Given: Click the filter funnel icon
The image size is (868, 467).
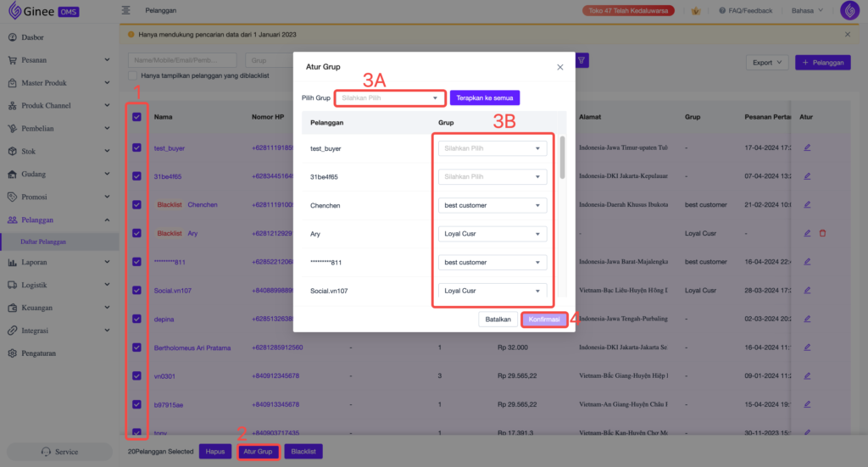Looking at the screenshot, I should [x=581, y=60].
